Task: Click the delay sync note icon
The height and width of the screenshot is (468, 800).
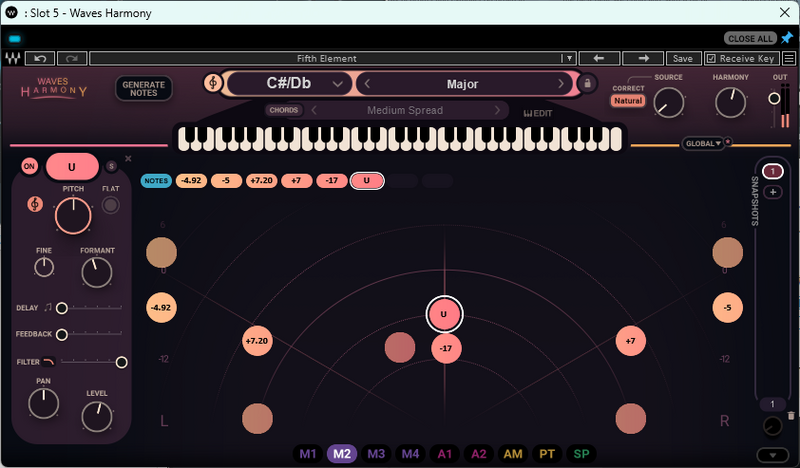Action: pyautogui.click(x=48, y=307)
